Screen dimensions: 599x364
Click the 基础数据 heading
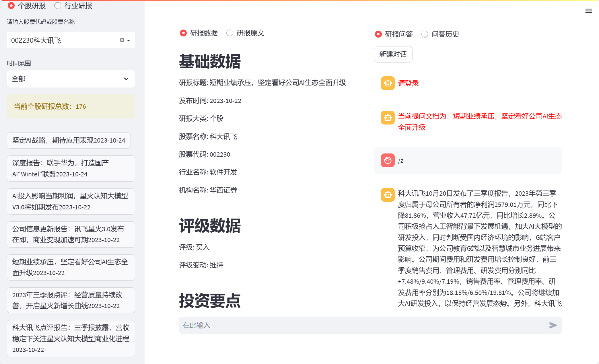tap(210, 61)
